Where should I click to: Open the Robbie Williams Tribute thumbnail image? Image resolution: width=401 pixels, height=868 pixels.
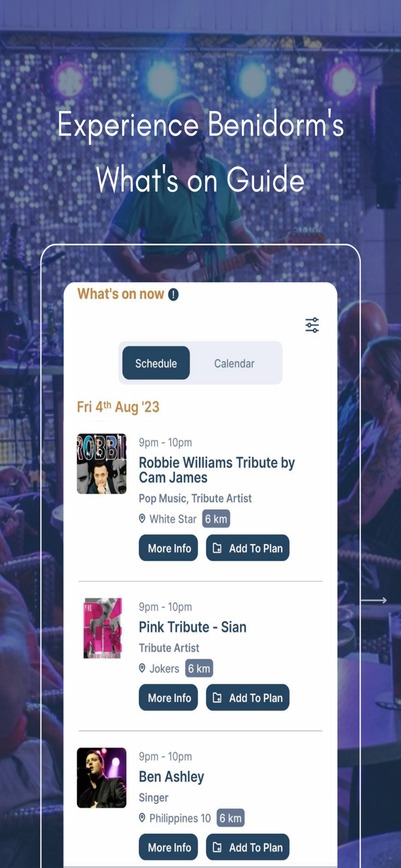(x=102, y=464)
